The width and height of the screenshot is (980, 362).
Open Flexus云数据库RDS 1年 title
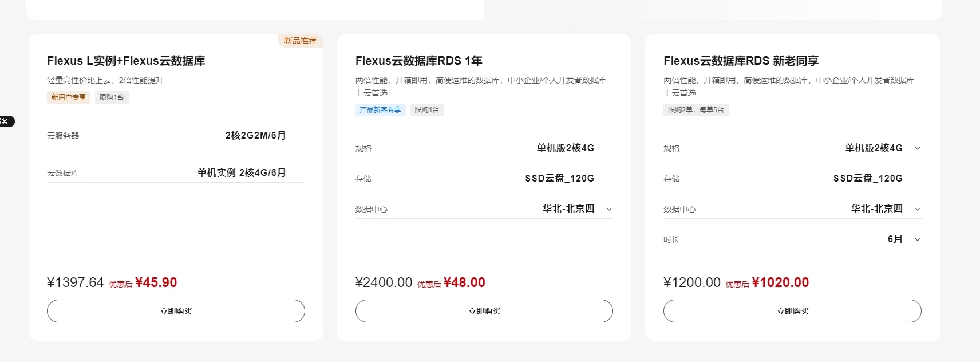[x=418, y=61]
